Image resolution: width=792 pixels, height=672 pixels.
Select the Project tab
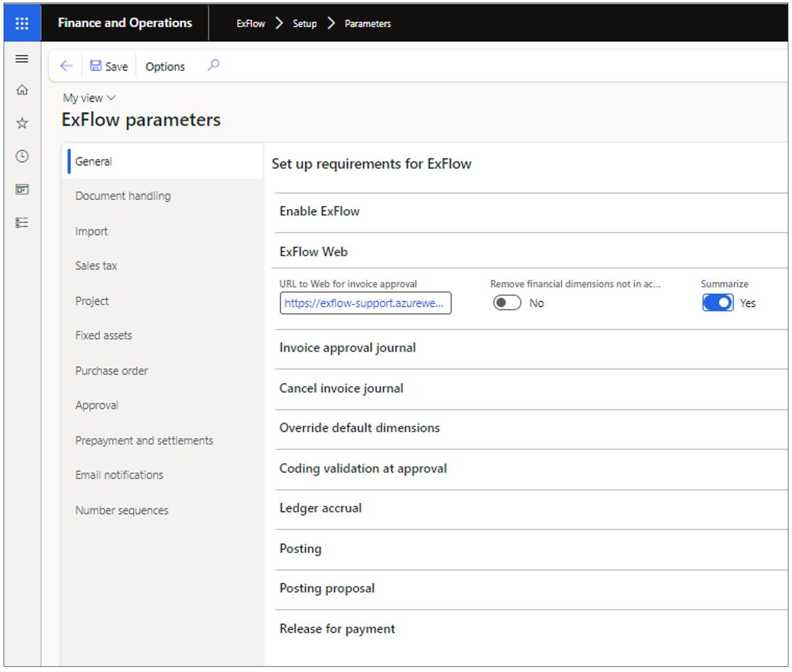tap(162, 301)
